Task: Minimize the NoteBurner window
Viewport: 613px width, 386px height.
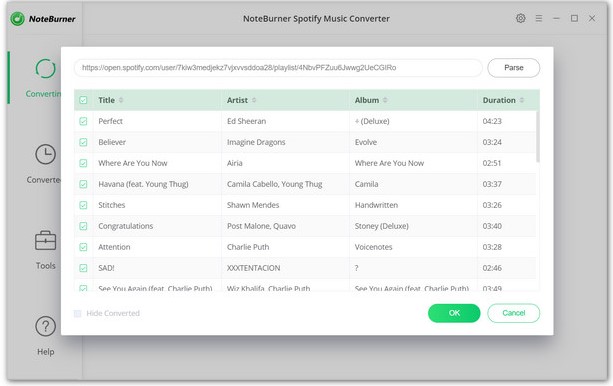Action: (x=556, y=18)
